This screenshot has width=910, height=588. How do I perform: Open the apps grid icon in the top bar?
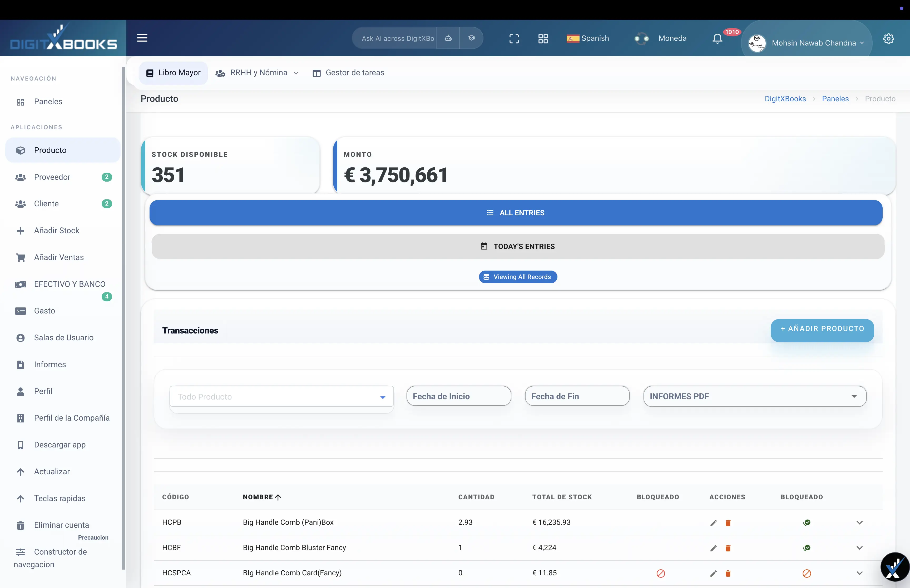pos(543,38)
